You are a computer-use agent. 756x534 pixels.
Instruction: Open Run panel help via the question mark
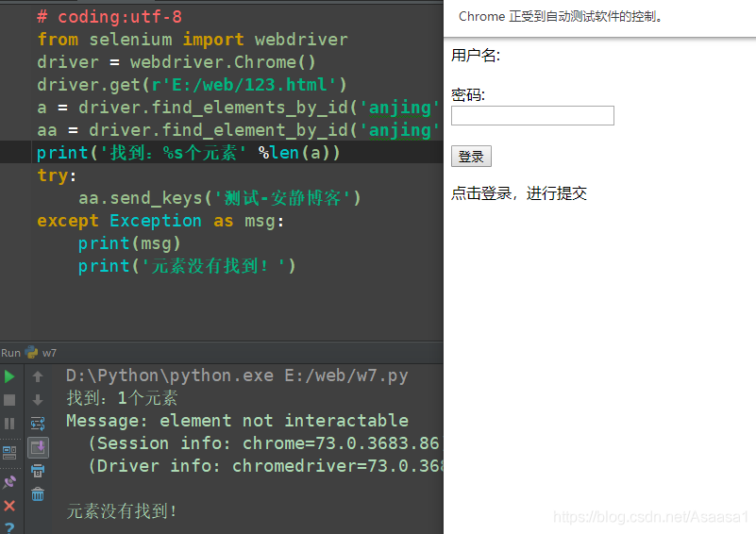coord(9,528)
